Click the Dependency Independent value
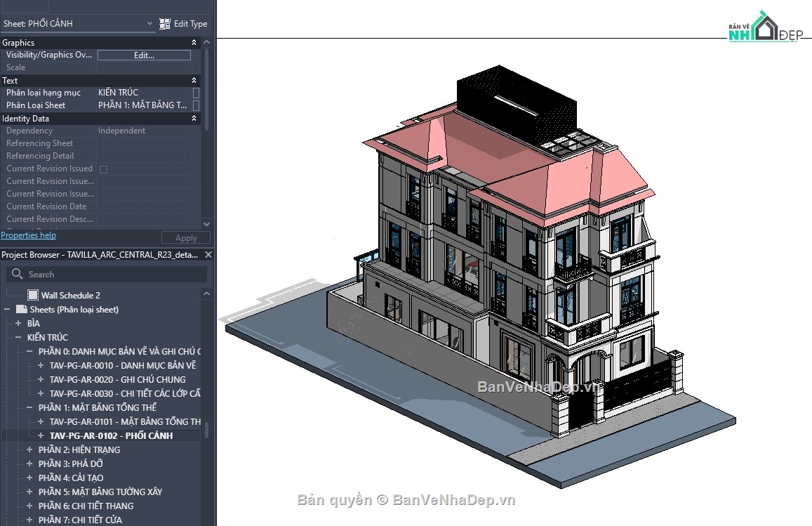The height and width of the screenshot is (526, 812). pos(121,131)
